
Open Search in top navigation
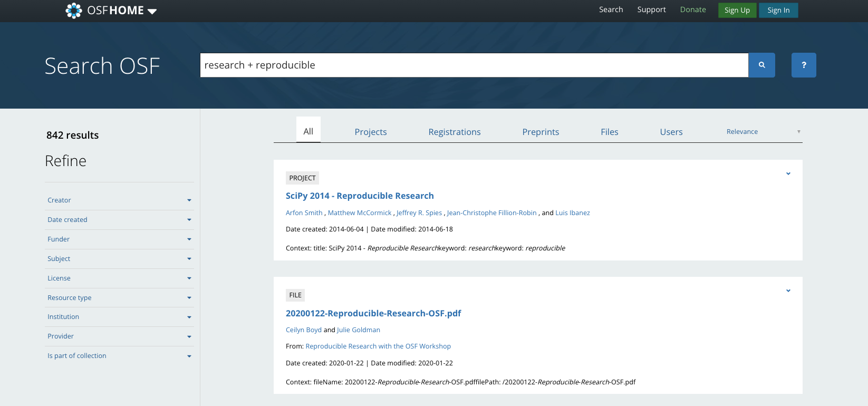click(x=611, y=9)
